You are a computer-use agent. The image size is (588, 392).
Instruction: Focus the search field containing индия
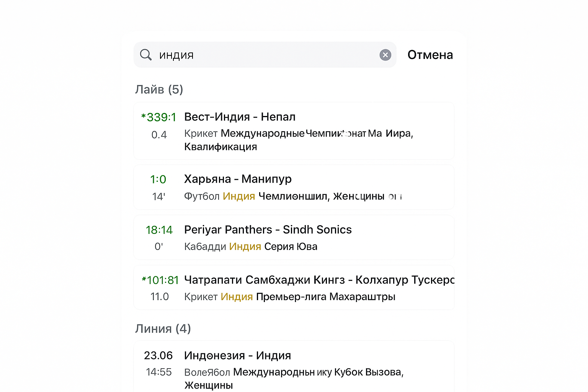[x=264, y=55]
